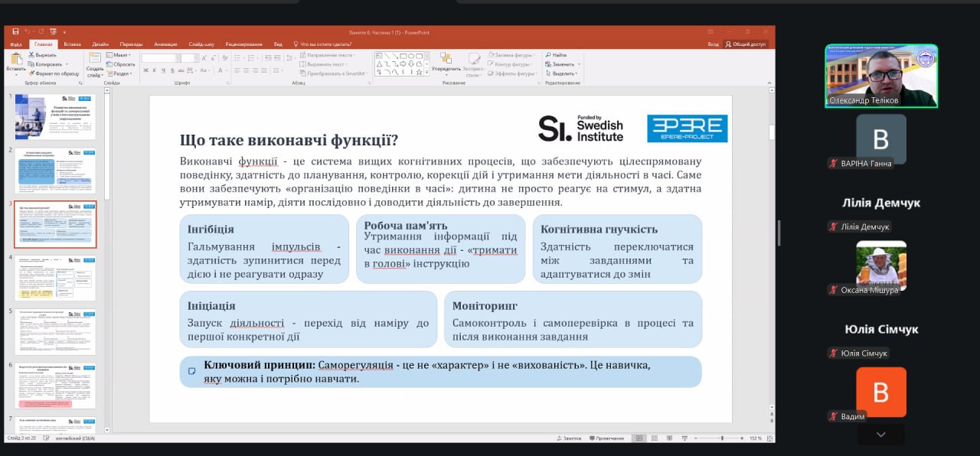Open the Вставка ribbon tab
Screen dimensions: 980x456
(72, 44)
